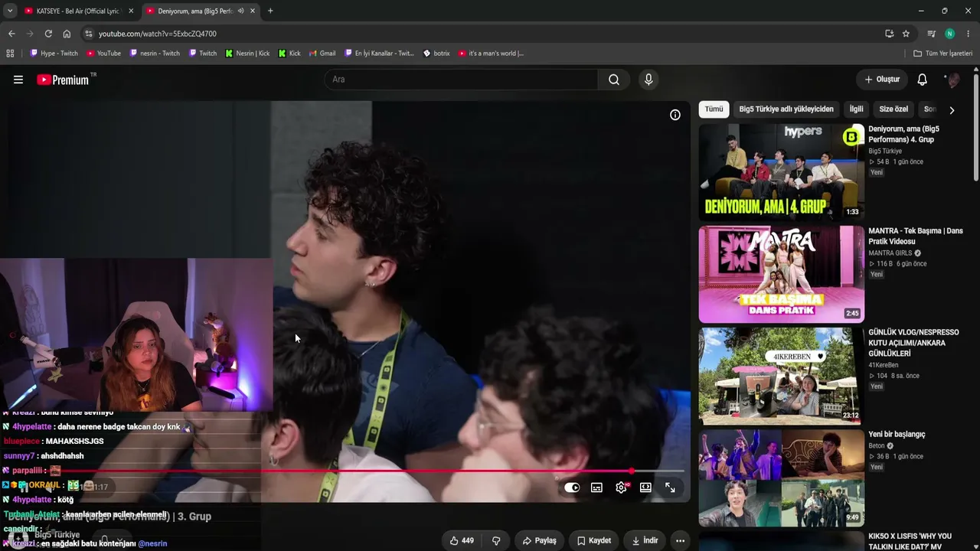Mute the tab via its speaker icon
980x551 pixels.
tap(240, 11)
